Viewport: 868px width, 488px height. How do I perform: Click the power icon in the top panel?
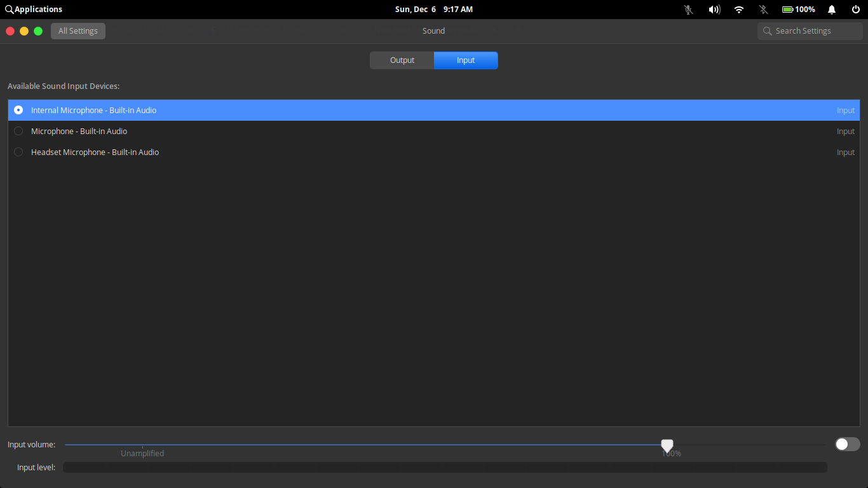(x=855, y=9)
